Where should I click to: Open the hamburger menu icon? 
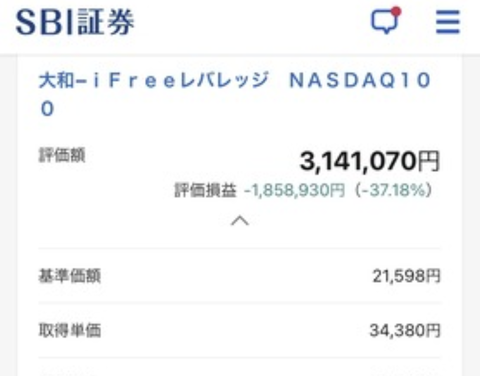pos(448,22)
